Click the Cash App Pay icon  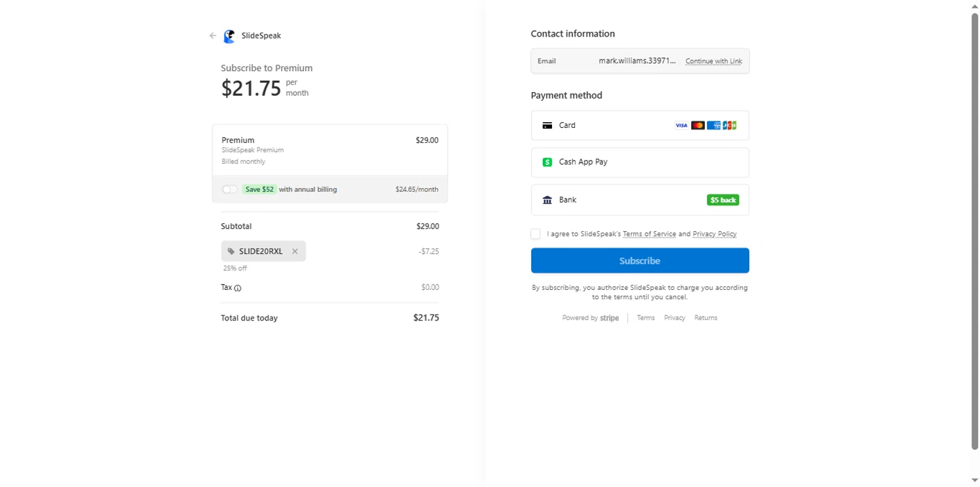pos(547,162)
